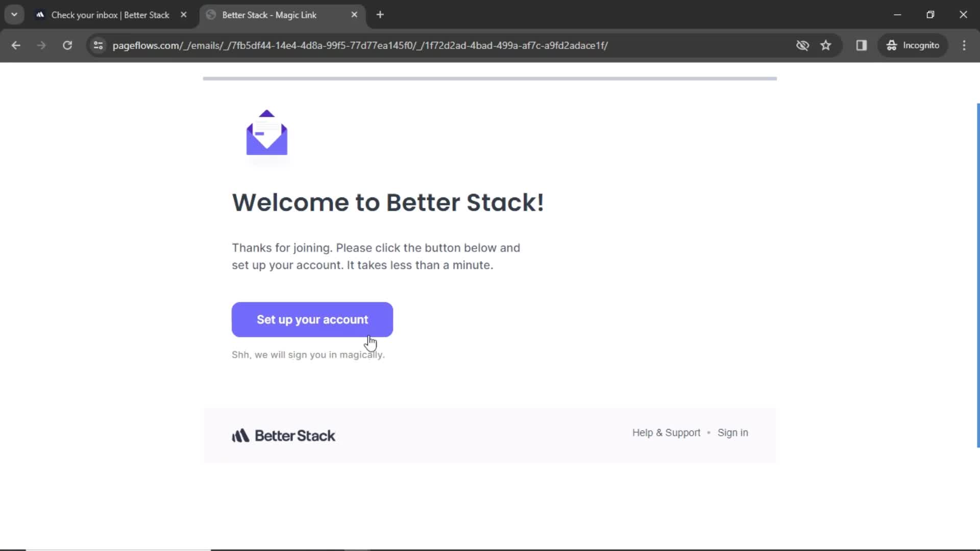This screenshot has height=551, width=980.
Task: Click the 'Set up your account' button
Action: tap(312, 319)
